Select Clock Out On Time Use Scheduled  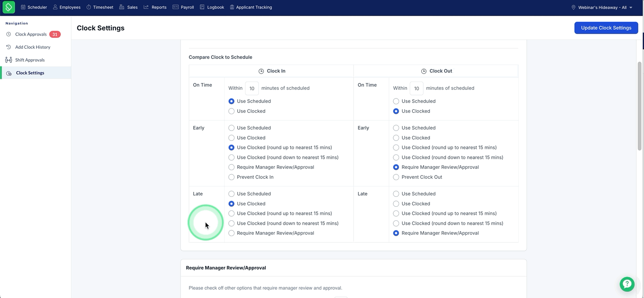point(396,101)
